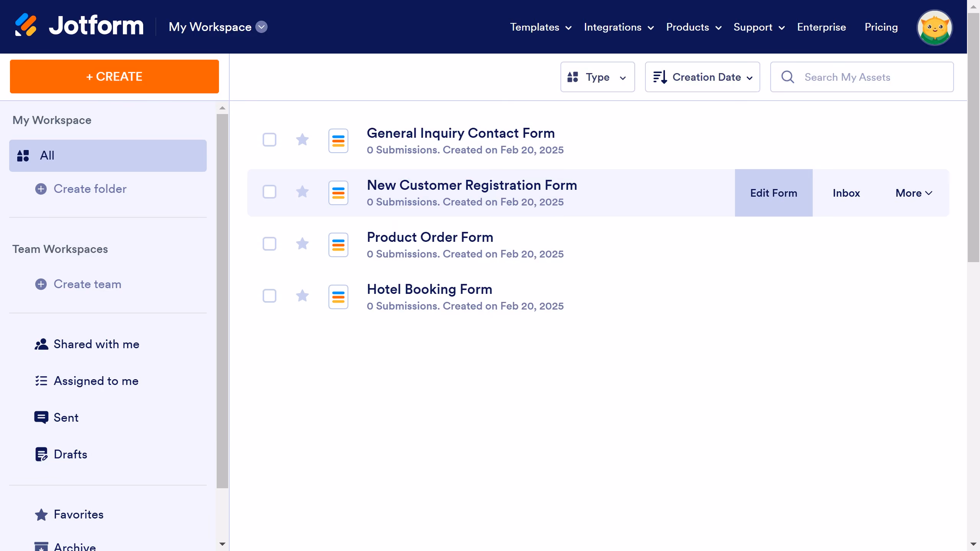Open the Inbox for the registration form

846,193
